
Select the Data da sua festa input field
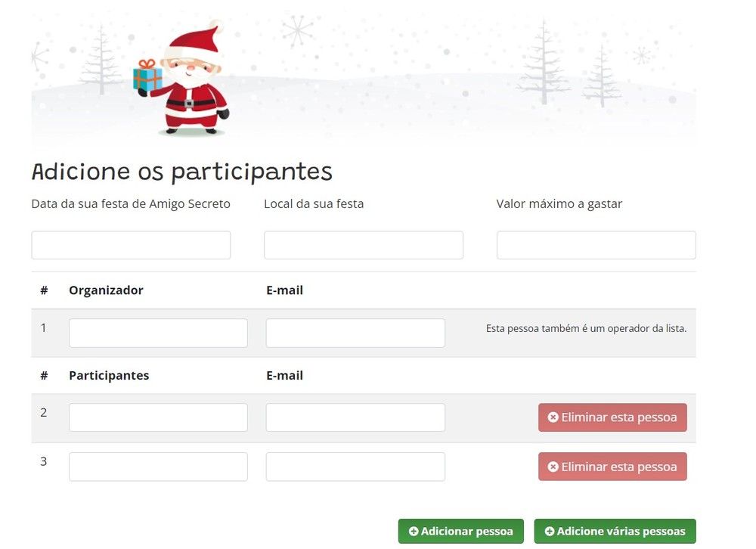[x=130, y=244]
